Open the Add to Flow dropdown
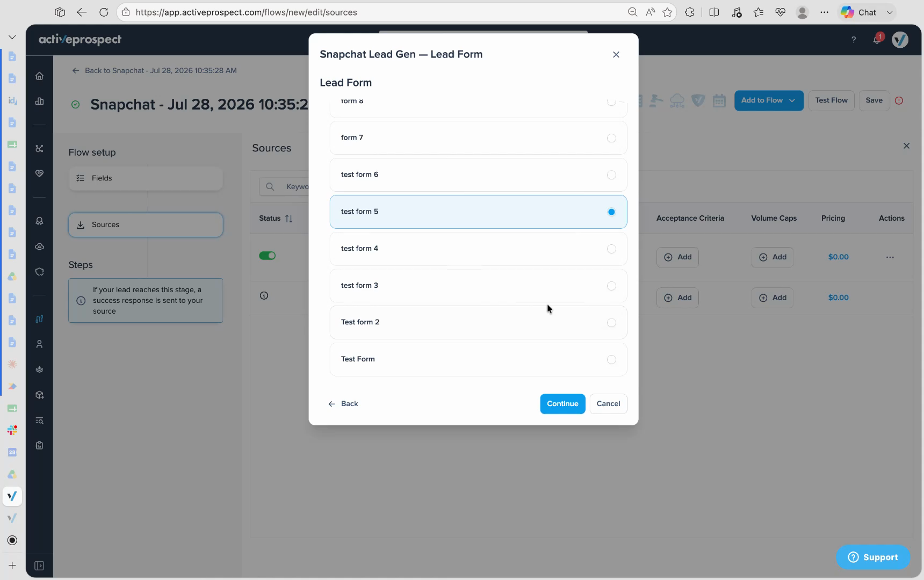This screenshot has height=580, width=924. (769, 100)
